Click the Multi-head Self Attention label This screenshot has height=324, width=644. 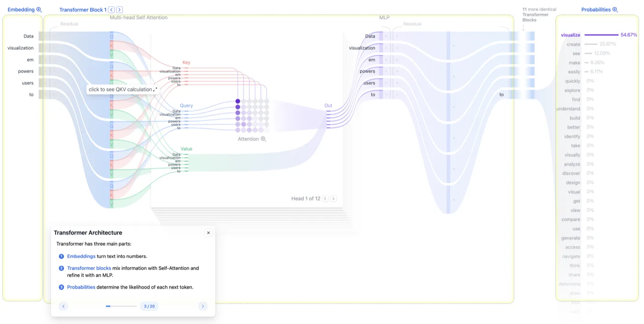point(138,17)
